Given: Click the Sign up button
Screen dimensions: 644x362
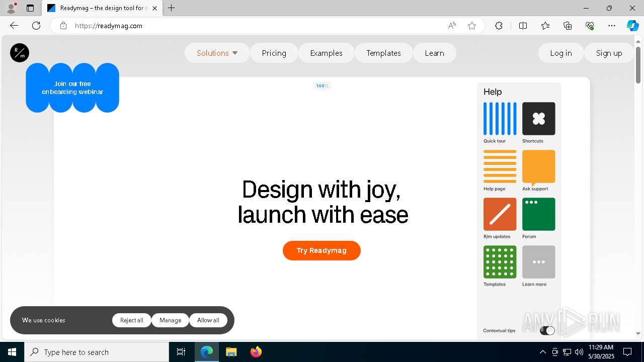Looking at the screenshot, I should pos(609,53).
